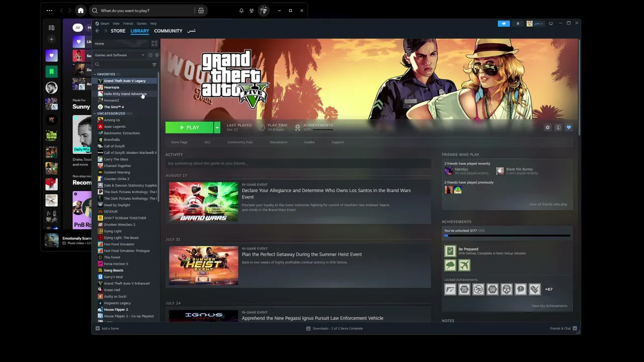Click the Play Time clock icon
This screenshot has height=362, width=644.
coord(262,127)
